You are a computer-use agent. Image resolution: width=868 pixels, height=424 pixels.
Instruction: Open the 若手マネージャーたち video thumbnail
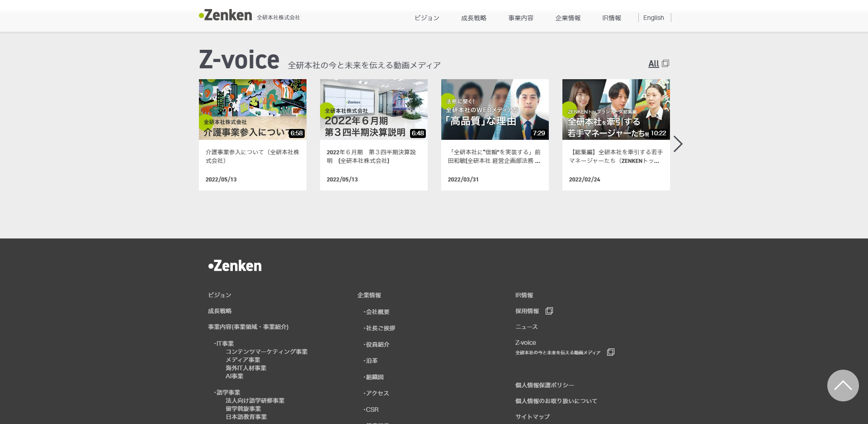616,110
